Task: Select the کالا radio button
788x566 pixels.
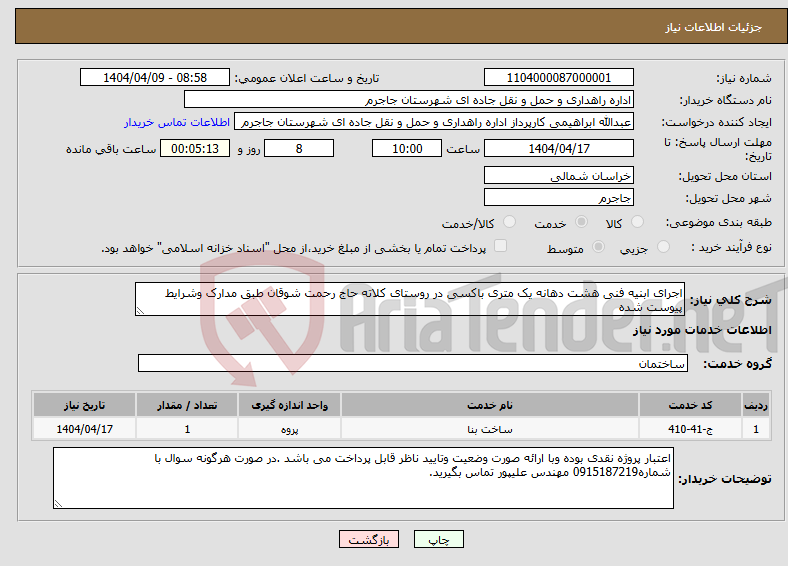Action: [x=637, y=222]
